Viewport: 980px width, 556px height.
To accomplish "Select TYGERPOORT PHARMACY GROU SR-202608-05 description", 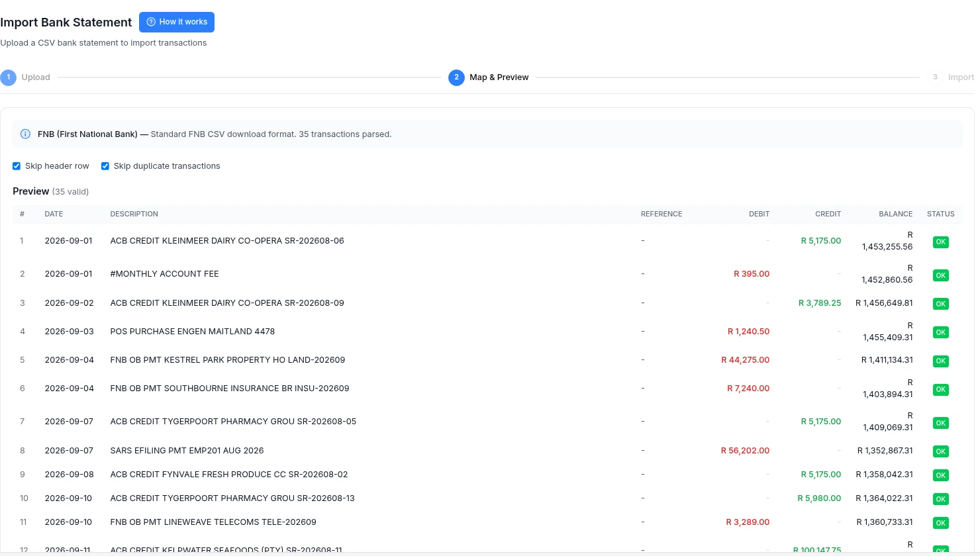I will [233, 422].
